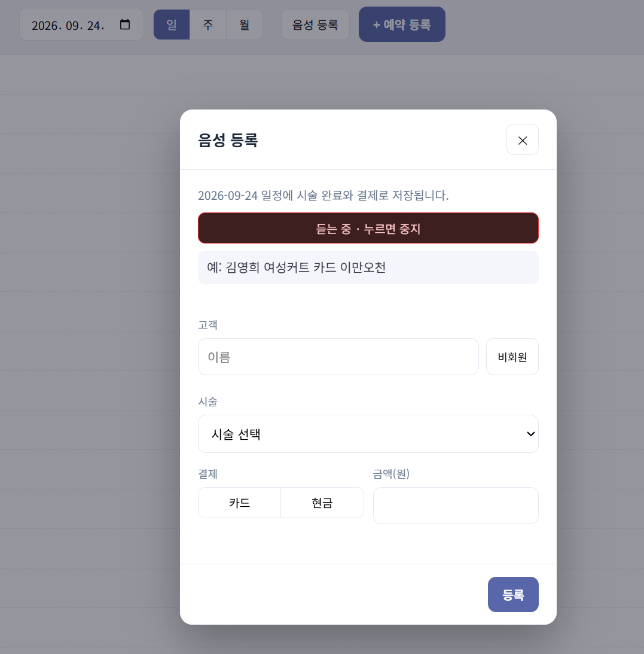Click the 금액(원) amount input field
Image resolution: width=644 pixels, height=654 pixels.
[456, 506]
